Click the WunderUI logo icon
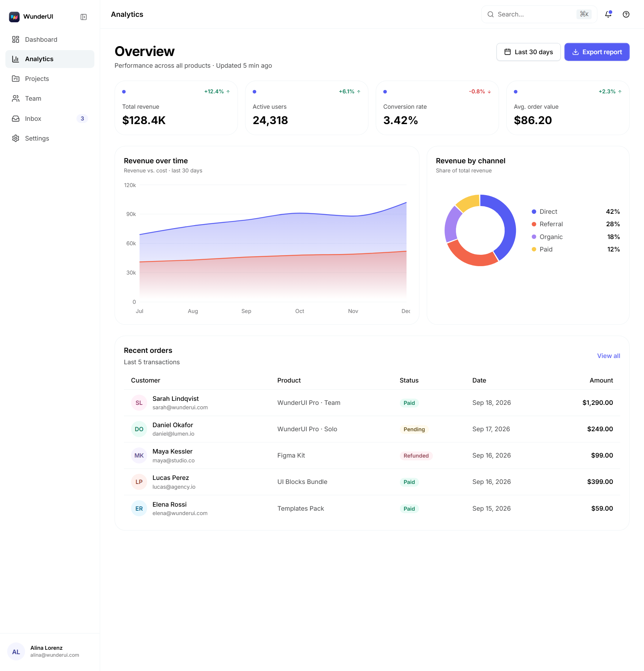644x671 pixels. pyautogui.click(x=14, y=17)
